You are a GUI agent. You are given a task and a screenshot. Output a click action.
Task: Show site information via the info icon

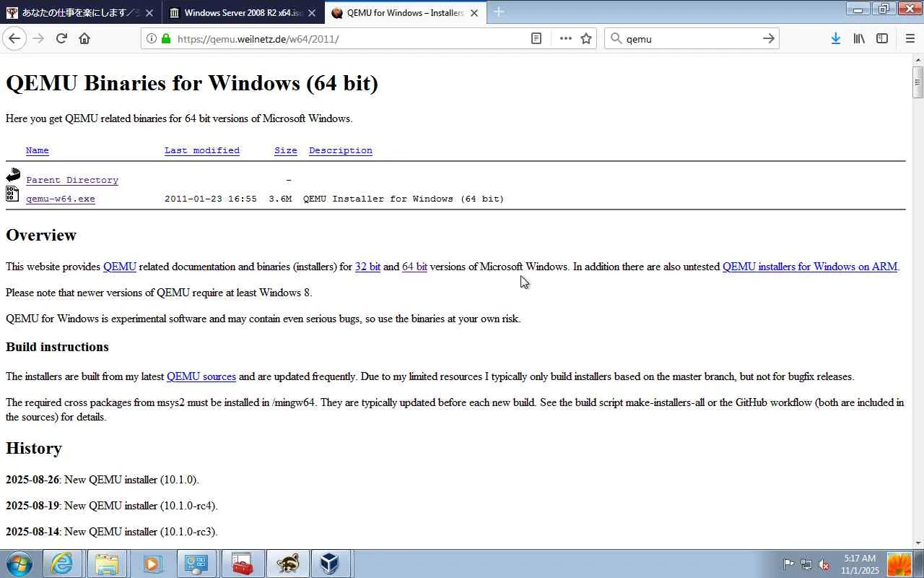pyautogui.click(x=151, y=38)
